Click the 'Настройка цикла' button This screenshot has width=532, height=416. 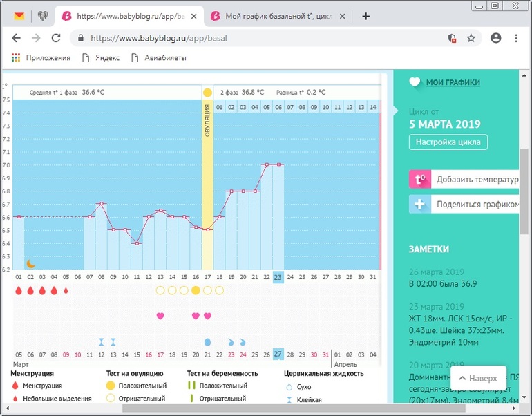448,142
